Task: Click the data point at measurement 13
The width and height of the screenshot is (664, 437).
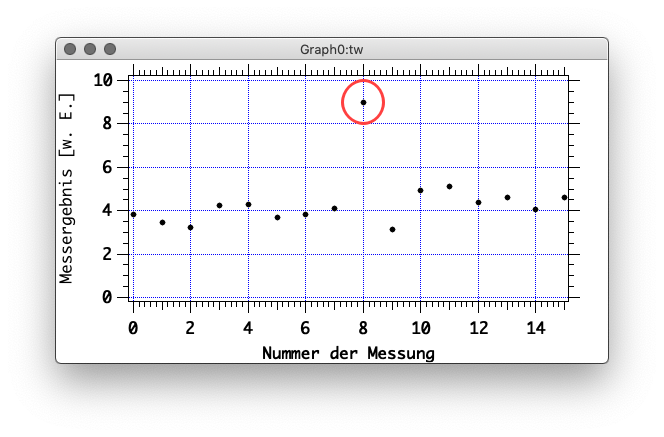Action: tap(507, 197)
